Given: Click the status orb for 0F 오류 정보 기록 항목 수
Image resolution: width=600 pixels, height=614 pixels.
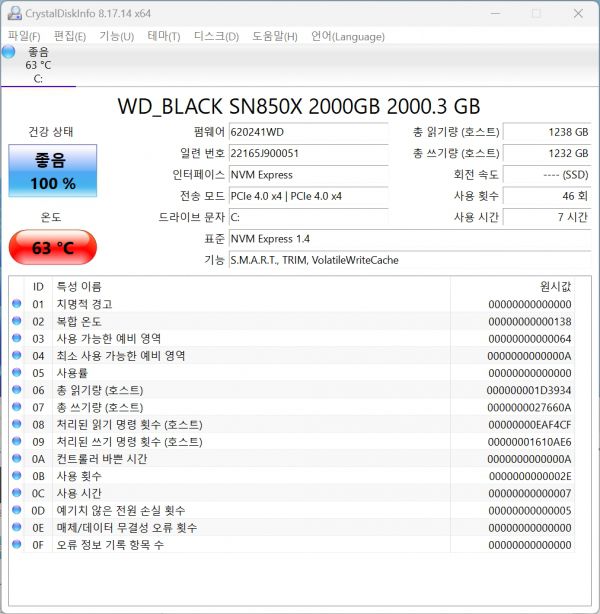Looking at the screenshot, I should 16,544.
